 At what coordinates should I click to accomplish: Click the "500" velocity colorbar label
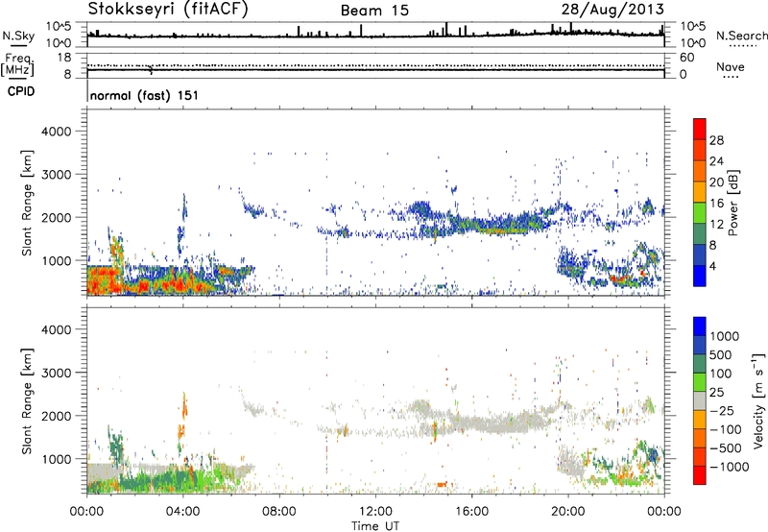click(x=721, y=354)
